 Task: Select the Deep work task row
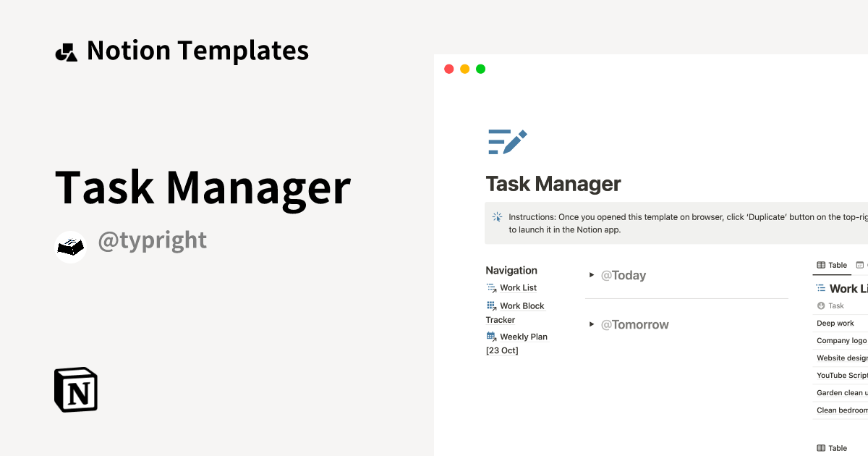(835, 323)
